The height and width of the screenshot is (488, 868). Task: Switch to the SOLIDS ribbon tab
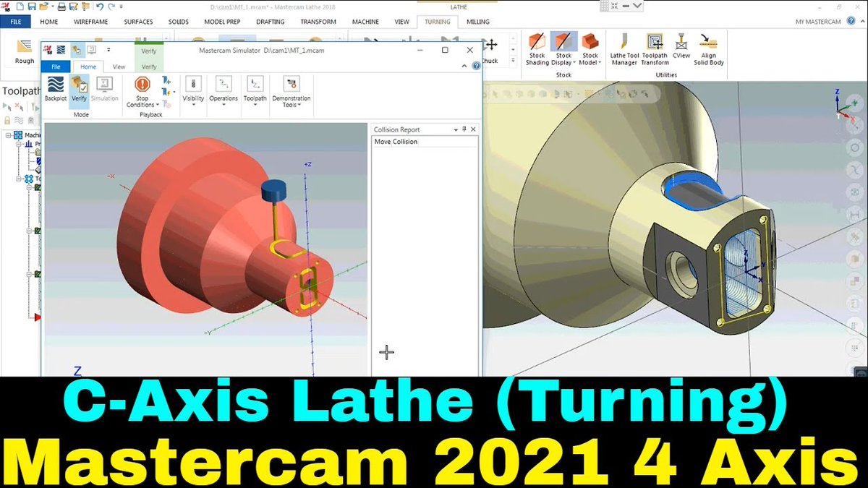178,22
